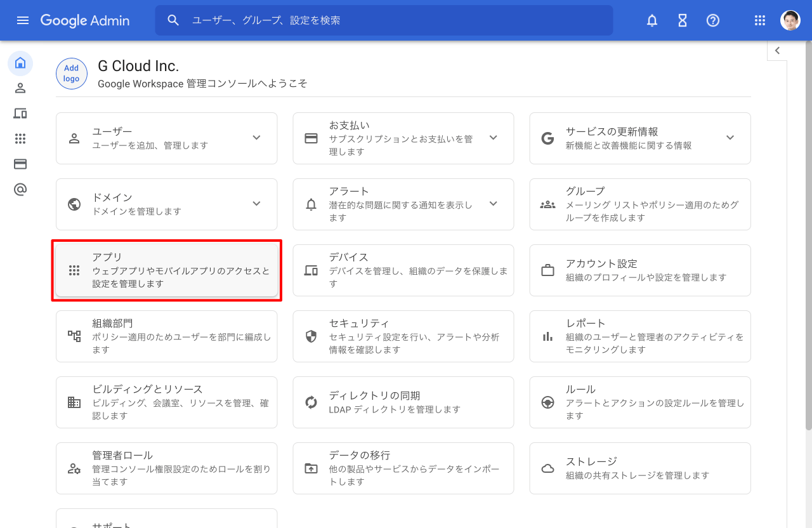812x528 pixels.
Task: Expand the お支払い card chevron
Action: [494, 138]
